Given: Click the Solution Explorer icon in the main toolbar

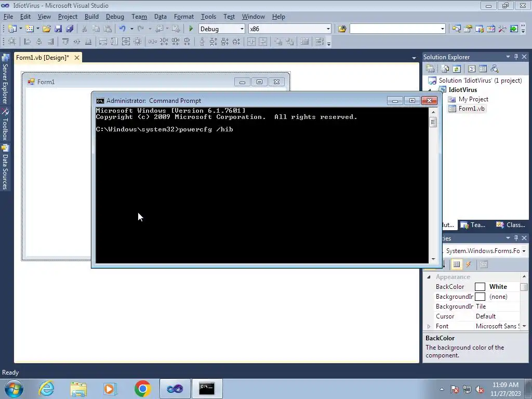Looking at the screenshot, I should [x=456, y=29].
